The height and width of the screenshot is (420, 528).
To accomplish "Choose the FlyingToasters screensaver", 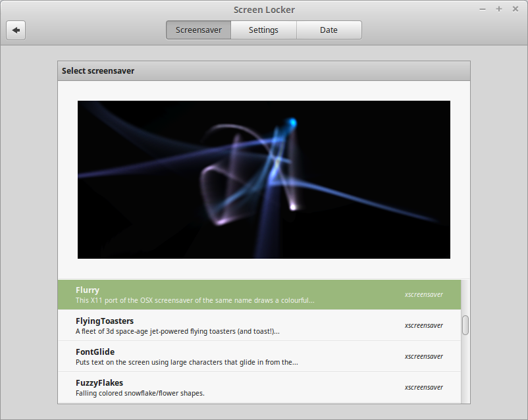I will (x=198, y=325).
